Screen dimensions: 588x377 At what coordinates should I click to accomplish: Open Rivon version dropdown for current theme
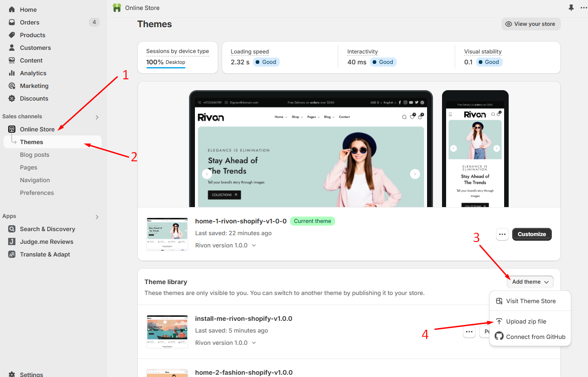coord(254,245)
